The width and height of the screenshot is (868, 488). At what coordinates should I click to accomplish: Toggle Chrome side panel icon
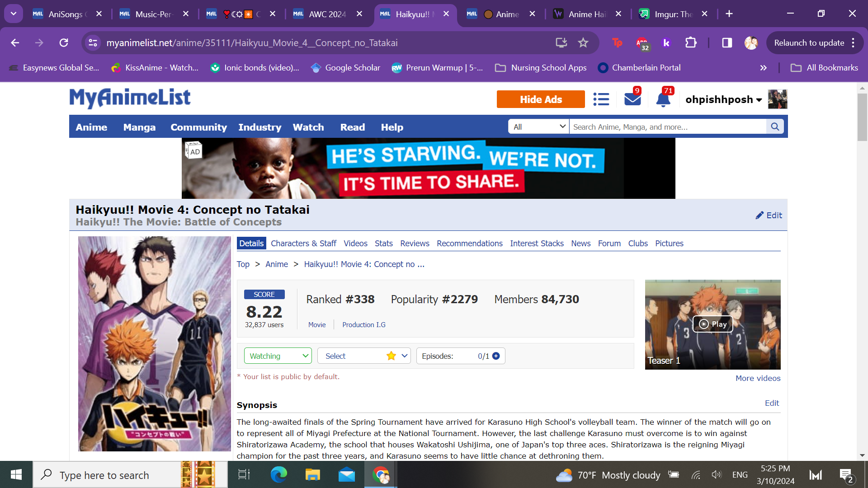[727, 43]
